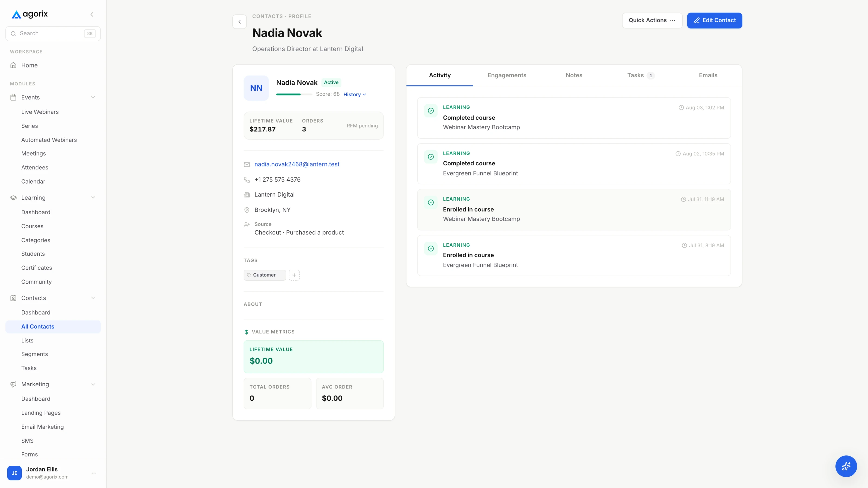
Task: Open Certificates under Learning
Action: coord(36,268)
